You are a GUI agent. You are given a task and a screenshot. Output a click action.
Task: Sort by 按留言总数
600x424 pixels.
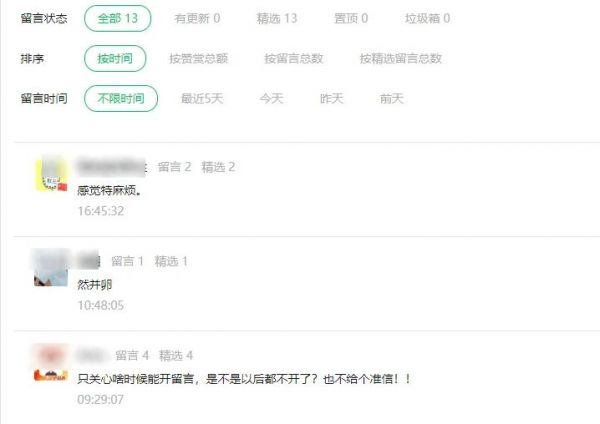(x=294, y=59)
